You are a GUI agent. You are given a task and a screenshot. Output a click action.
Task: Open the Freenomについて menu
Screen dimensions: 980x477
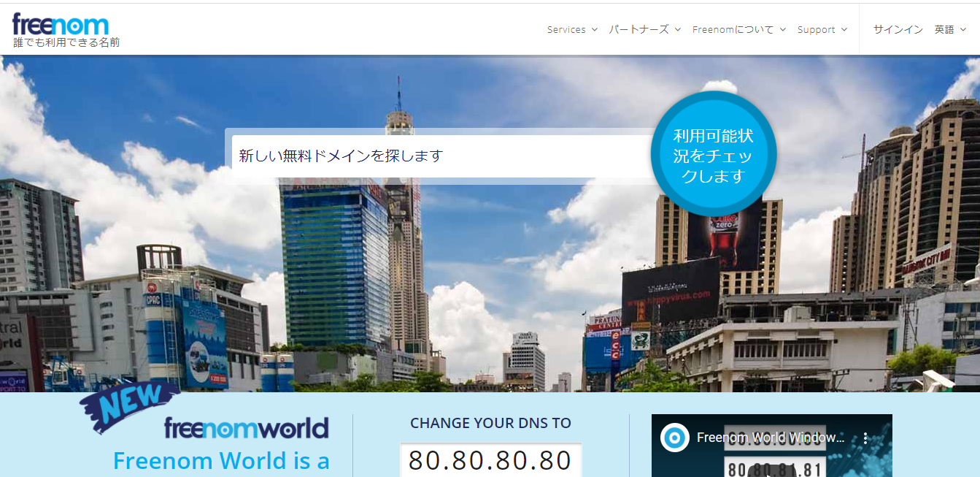coord(738,29)
